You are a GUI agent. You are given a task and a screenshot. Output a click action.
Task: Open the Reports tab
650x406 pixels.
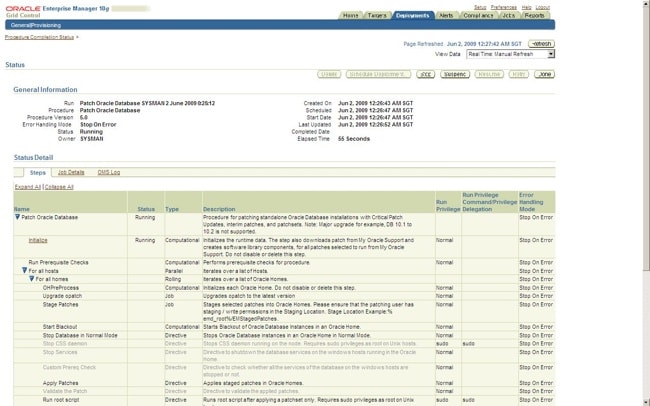point(534,15)
